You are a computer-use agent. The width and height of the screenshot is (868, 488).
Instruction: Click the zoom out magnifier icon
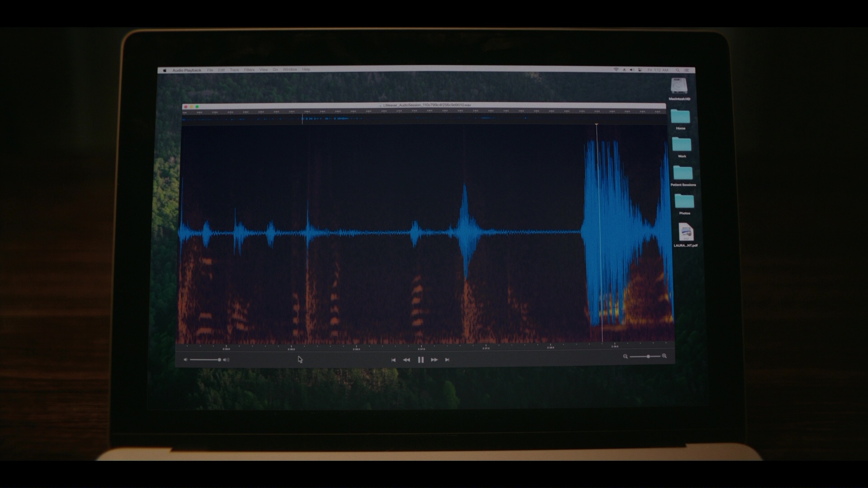tap(625, 357)
